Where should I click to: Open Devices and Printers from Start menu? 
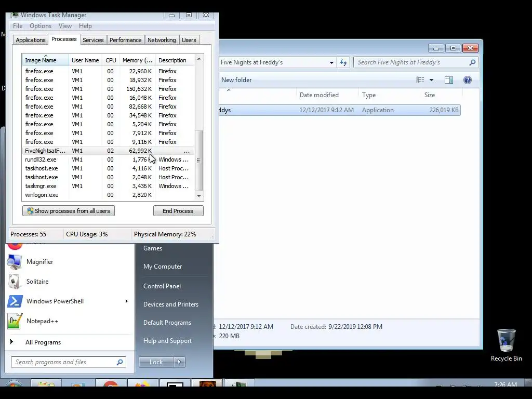[x=170, y=304]
